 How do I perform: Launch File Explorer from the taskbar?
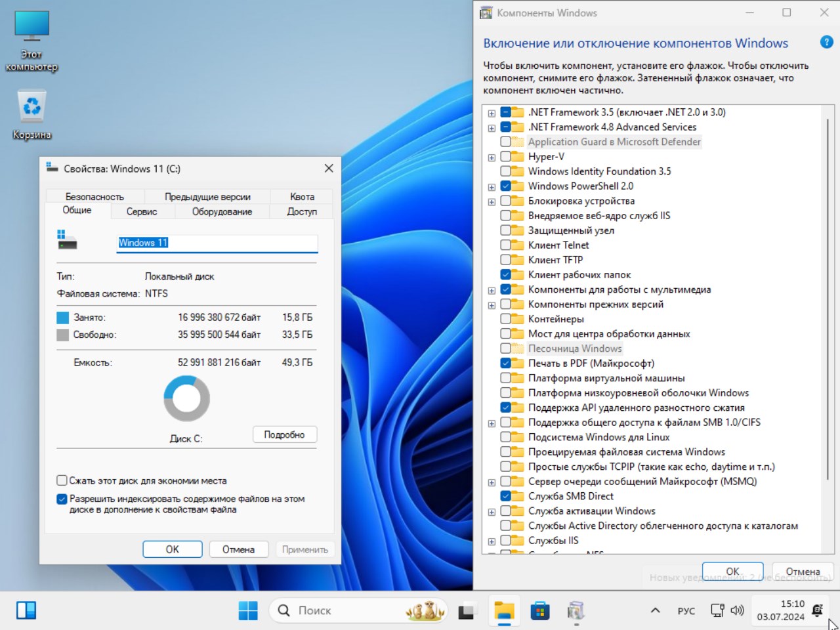pyautogui.click(x=504, y=611)
